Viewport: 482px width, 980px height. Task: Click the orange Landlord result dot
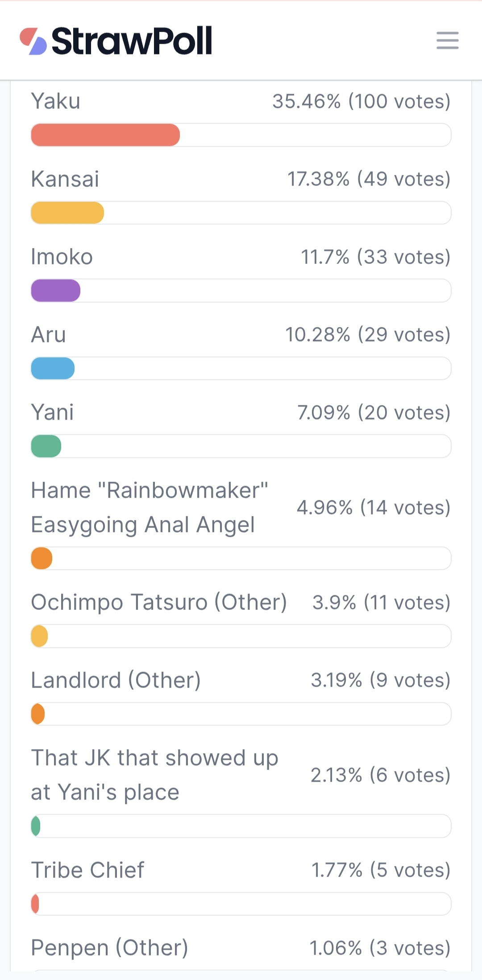click(x=38, y=714)
